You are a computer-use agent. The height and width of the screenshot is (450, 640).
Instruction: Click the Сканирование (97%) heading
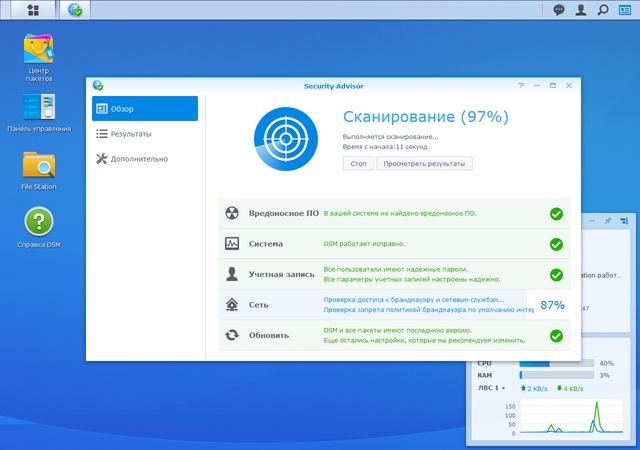[426, 117]
